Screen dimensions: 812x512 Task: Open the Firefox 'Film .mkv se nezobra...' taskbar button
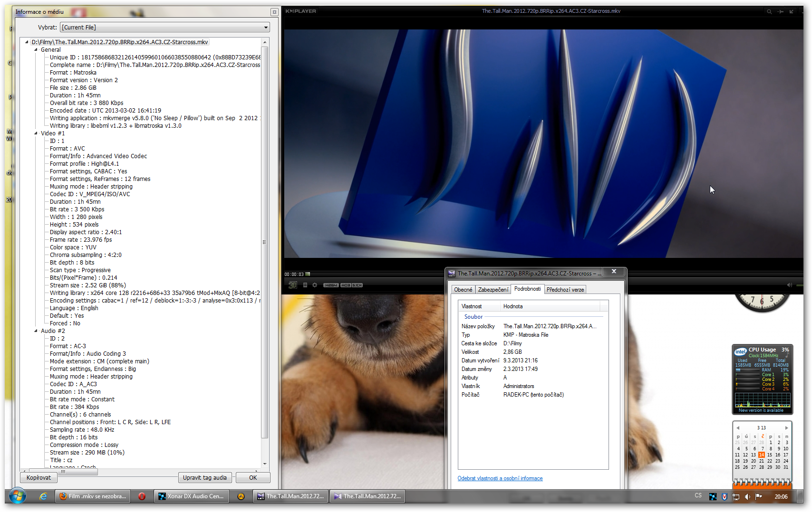click(x=93, y=496)
